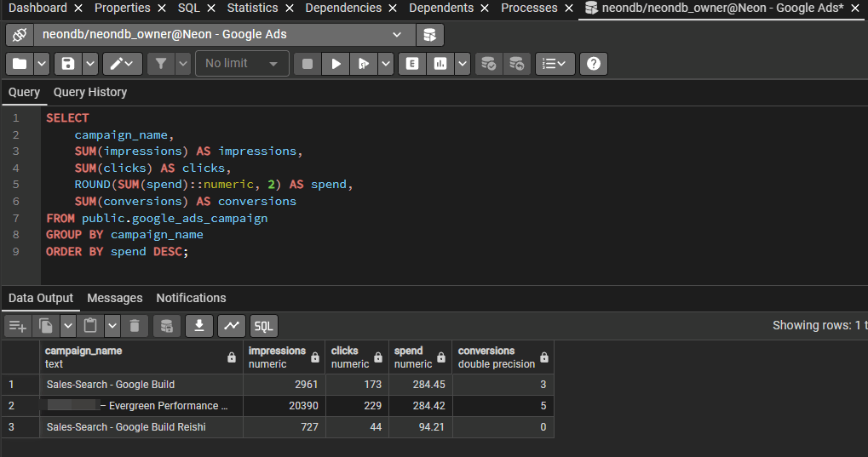Expand the Paste options dropdown arrow
The height and width of the screenshot is (457, 868).
(112, 327)
